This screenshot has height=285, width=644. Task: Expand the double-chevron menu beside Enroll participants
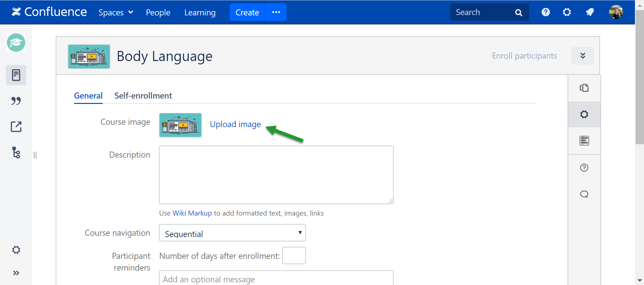(583, 56)
